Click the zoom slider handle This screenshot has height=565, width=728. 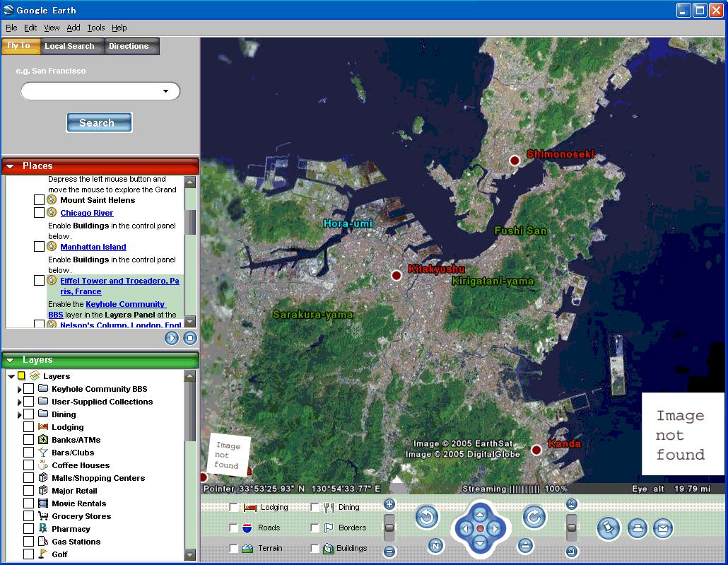click(x=389, y=528)
